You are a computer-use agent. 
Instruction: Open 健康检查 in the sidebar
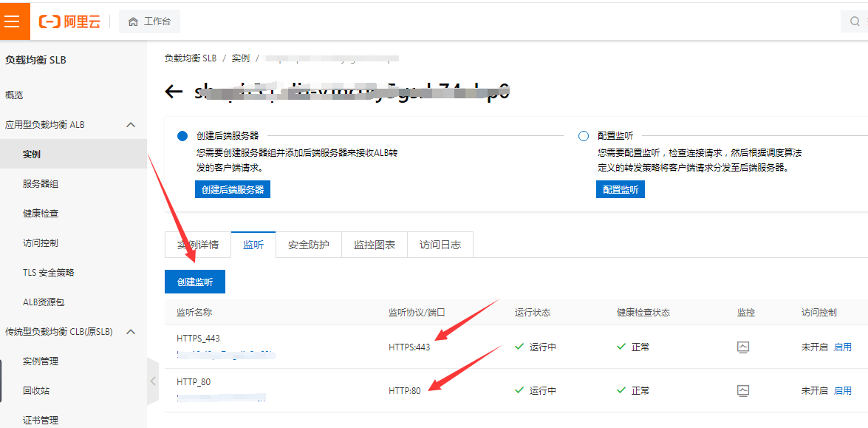pyautogui.click(x=41, y=213)
